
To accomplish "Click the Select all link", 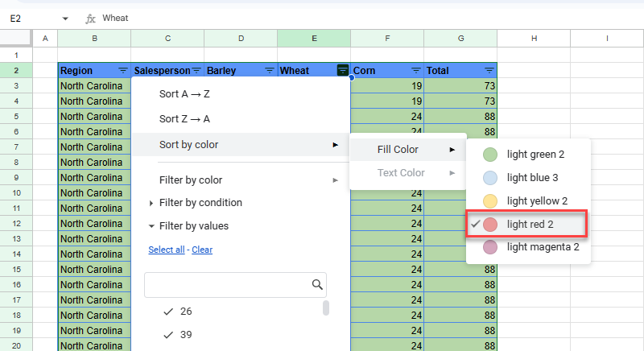I will pyautogui.click(x=167, y=250).
